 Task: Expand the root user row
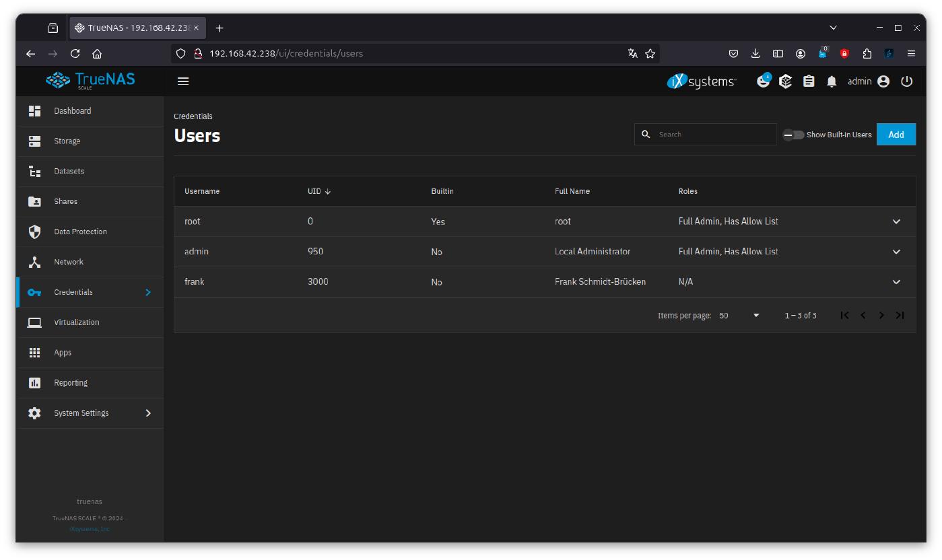(896, 221)
